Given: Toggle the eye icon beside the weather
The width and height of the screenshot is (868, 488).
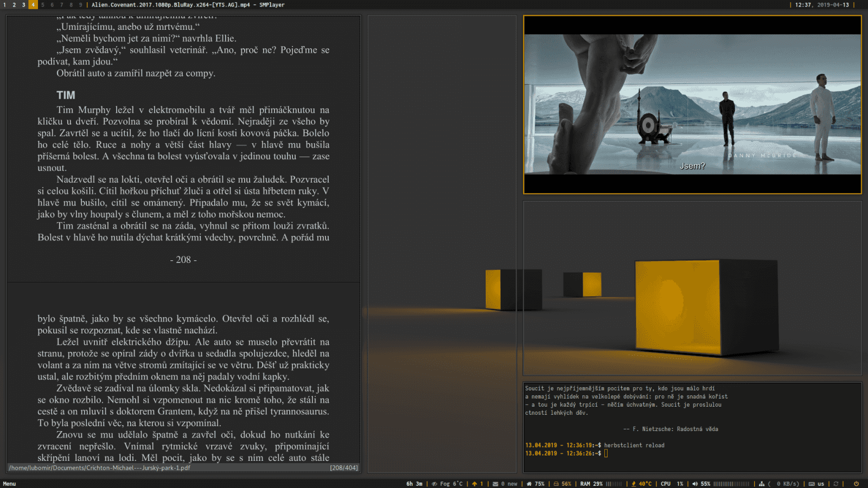Looking at the screenshot, I should click(x=433, y=483).
